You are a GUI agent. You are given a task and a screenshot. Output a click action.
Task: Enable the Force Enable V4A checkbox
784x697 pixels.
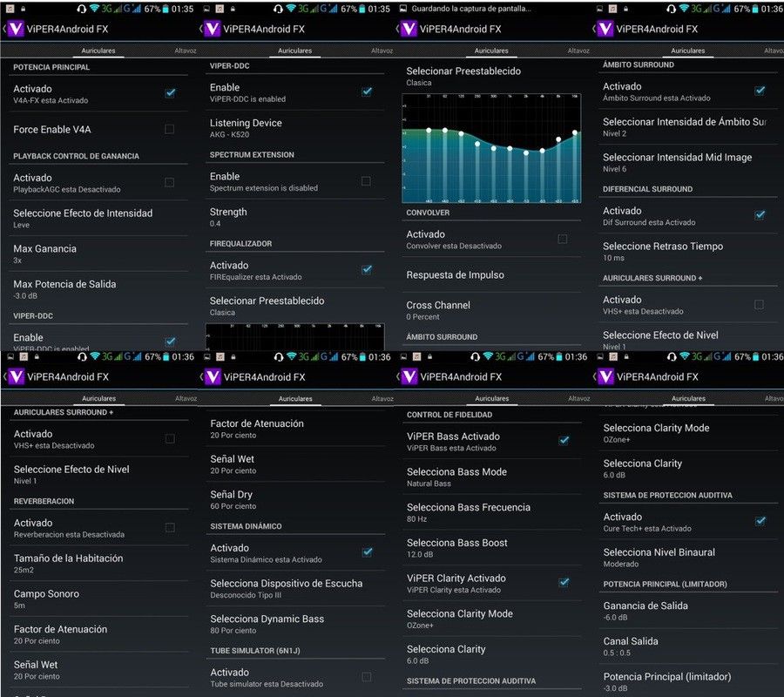pyautogui.click(x=170, y=129)
